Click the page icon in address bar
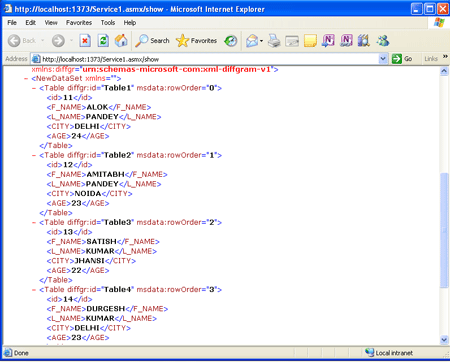 pos(36,59)
